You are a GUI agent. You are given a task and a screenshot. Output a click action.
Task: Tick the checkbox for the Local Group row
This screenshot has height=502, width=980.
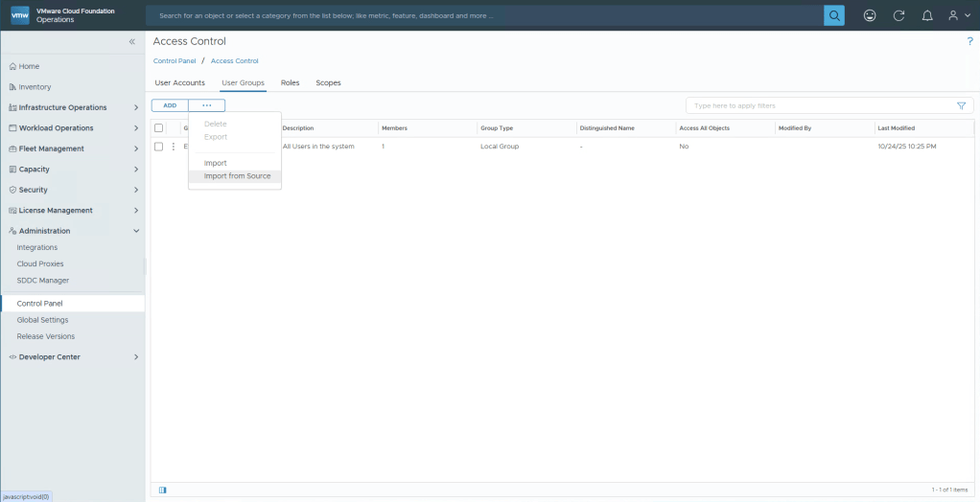tap(159, 147)
